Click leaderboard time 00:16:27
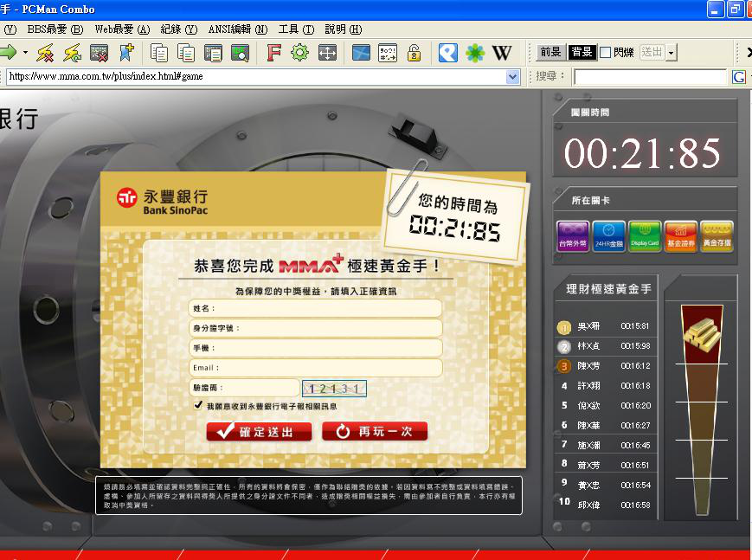Screen dimensions: 752x560 (635, 425)
